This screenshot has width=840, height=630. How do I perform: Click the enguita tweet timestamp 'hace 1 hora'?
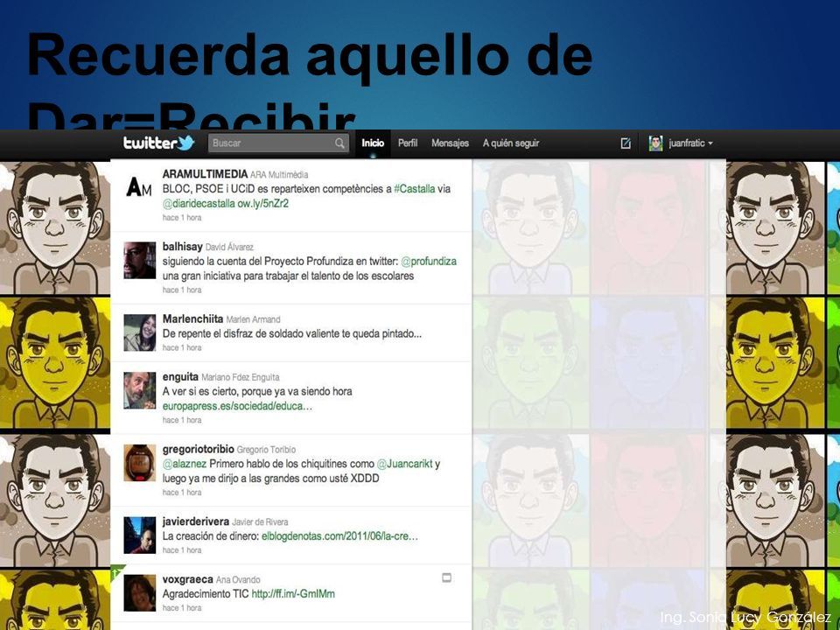pos(182,420)
